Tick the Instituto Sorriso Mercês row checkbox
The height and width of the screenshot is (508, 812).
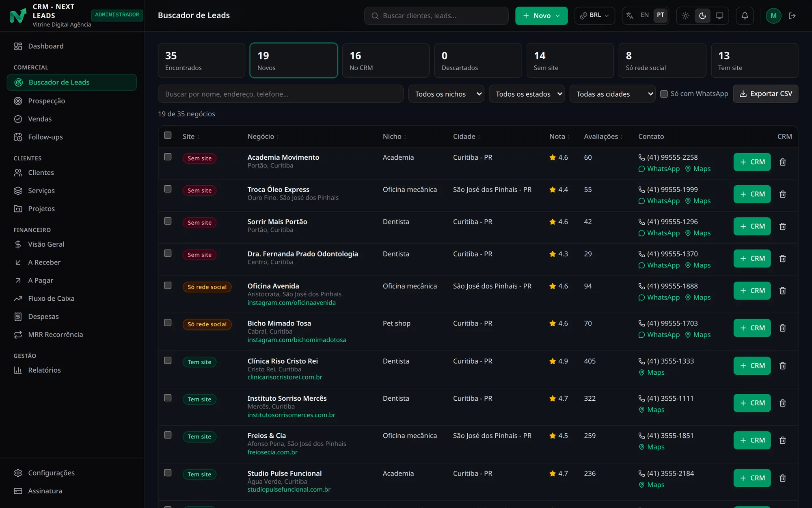pyautogui.click(x=168, y=398)
